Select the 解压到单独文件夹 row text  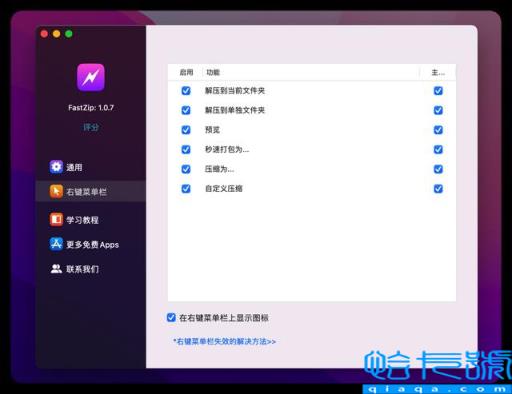click(235, 110)
